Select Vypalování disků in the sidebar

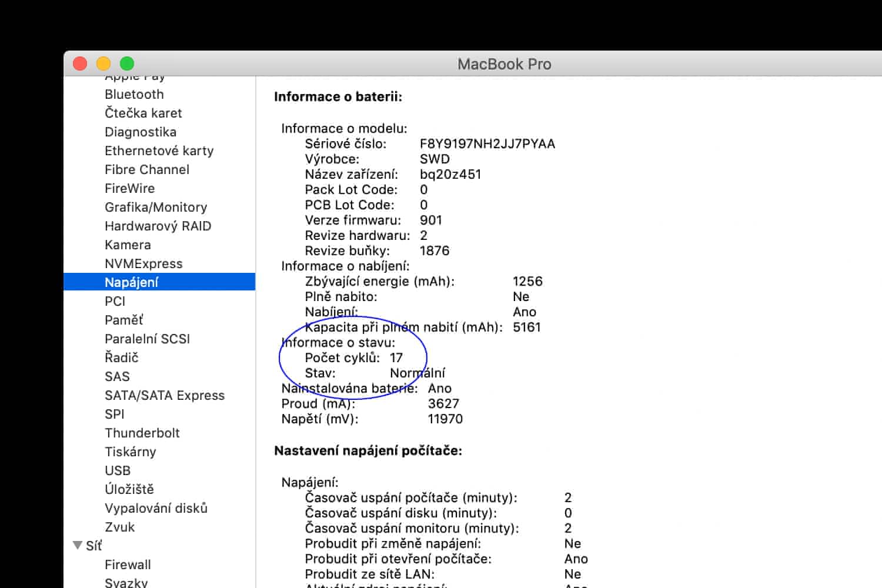click(156, 508)
